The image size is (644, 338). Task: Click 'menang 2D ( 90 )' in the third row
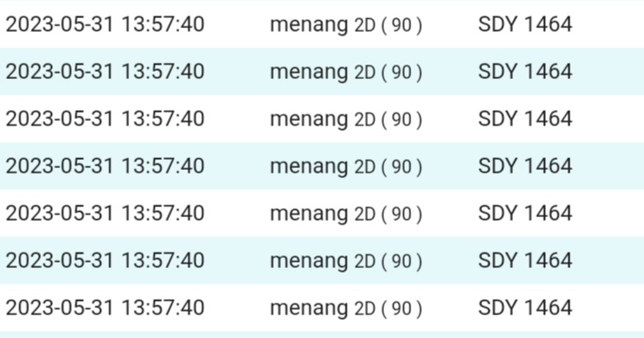click(x=346, y=119)
